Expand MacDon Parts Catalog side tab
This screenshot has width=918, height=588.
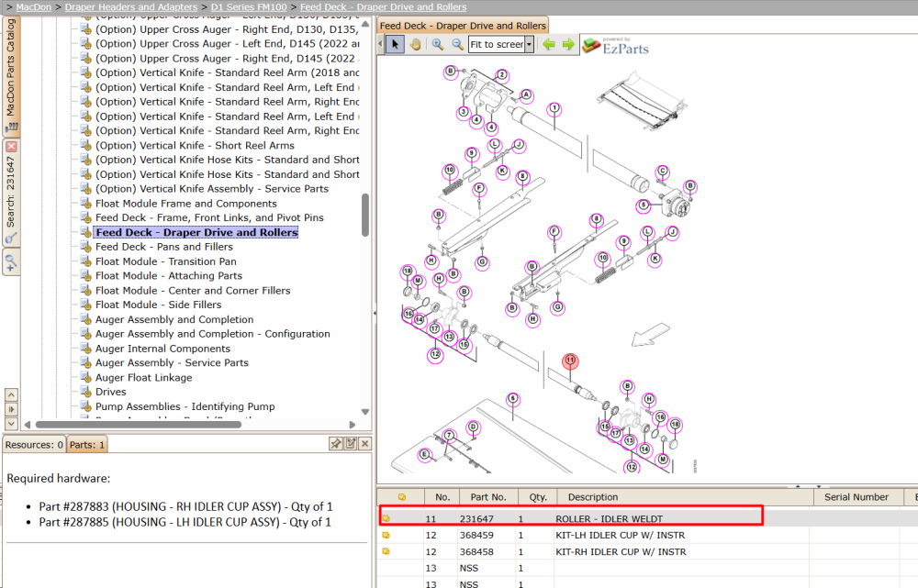[x=11, y=75]
